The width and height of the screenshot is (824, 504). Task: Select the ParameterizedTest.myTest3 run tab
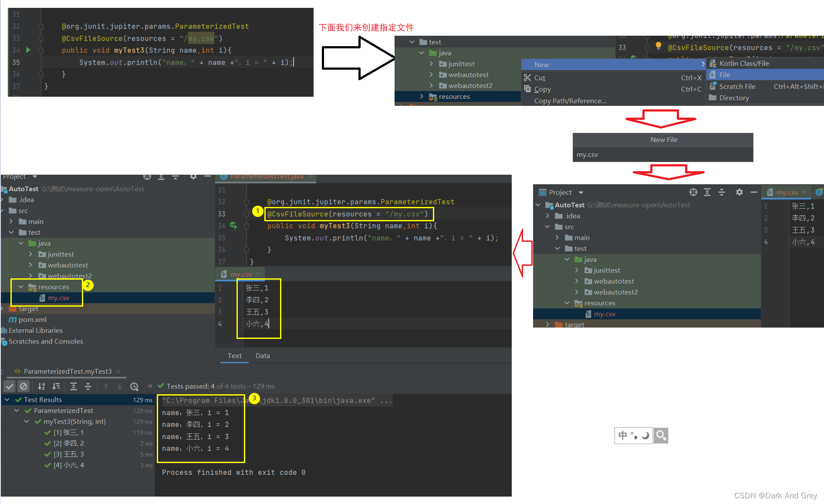tap(68, 372)
